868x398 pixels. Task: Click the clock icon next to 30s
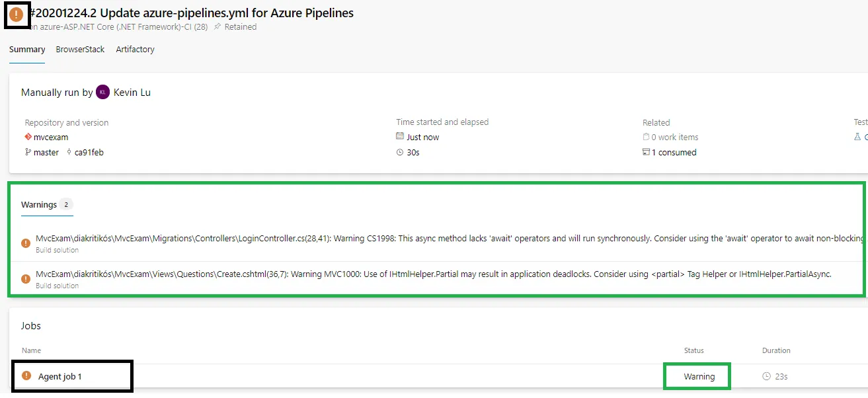click(x=400, y=152)
